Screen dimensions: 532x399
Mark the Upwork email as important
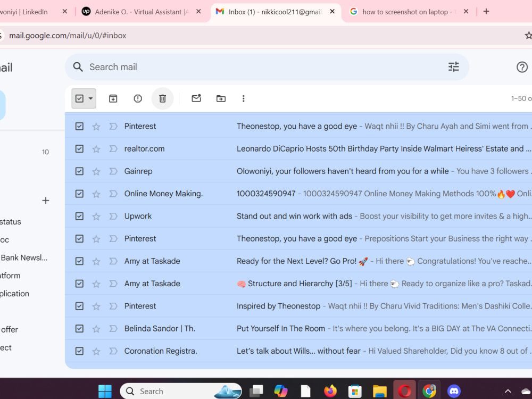[x=113, y=216]
